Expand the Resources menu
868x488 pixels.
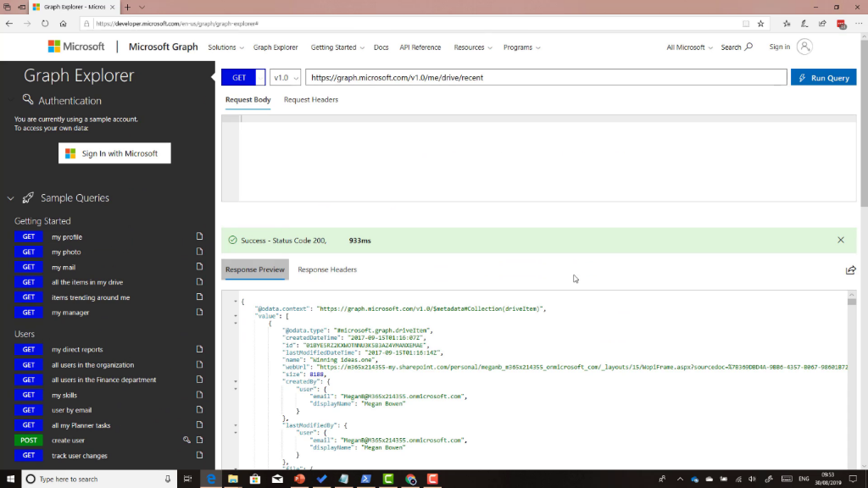(x=473, y=47)
